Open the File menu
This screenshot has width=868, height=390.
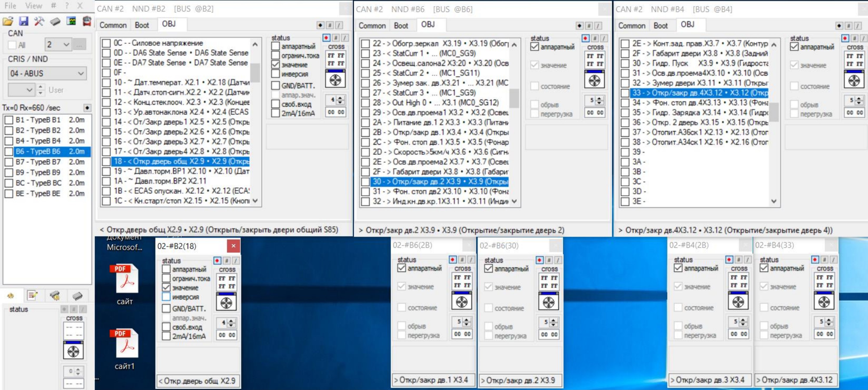10,6
